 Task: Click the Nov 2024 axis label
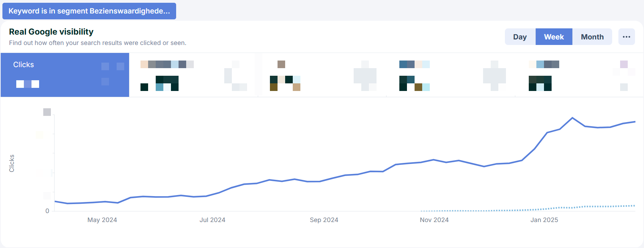tap(434, 220)
